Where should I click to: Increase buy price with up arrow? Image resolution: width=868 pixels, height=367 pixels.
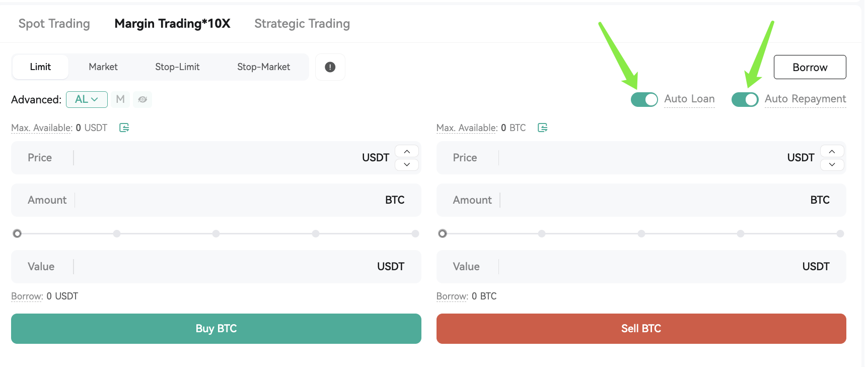pos(407,151)
